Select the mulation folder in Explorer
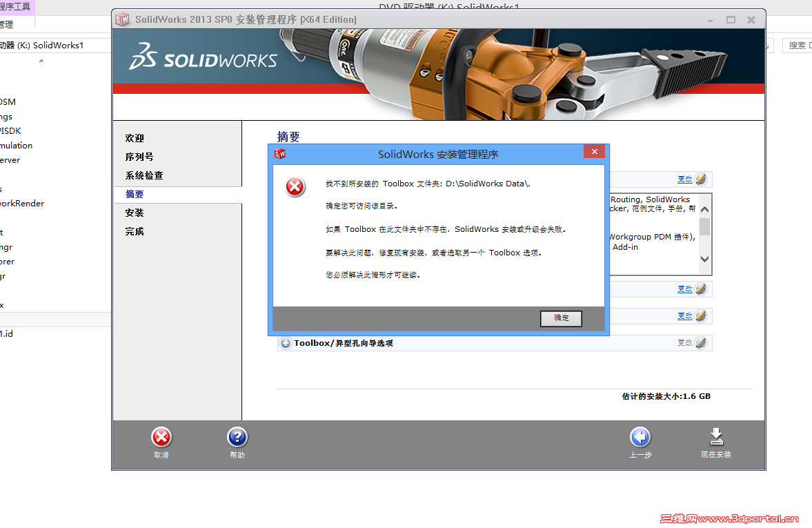The width and height of the screenshot is (812, 528). 16,146
